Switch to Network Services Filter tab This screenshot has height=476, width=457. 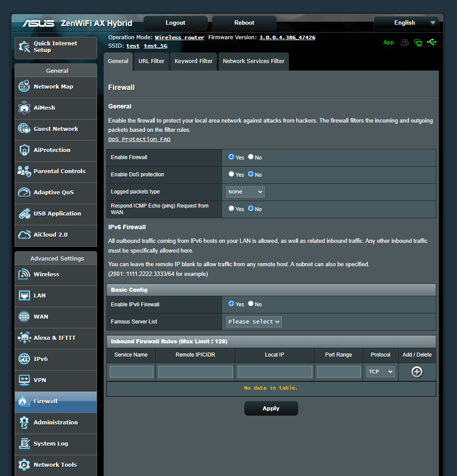[x=254, y=61]
